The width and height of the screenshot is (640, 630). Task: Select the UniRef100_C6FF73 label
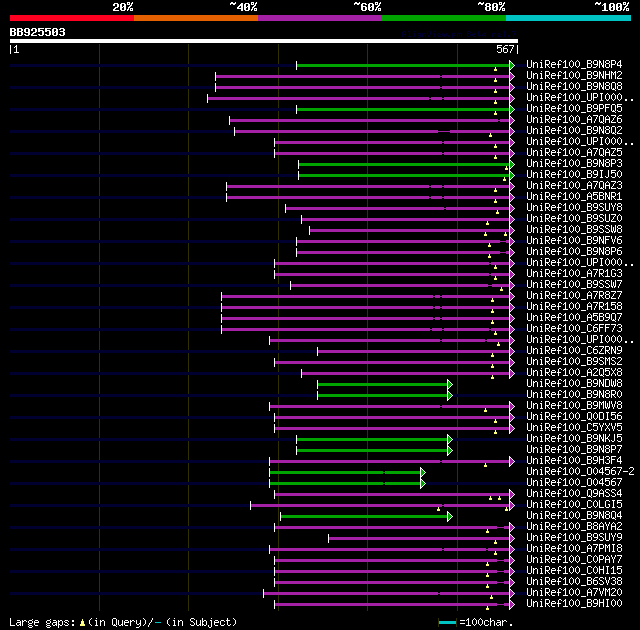[x=574, y=329]
